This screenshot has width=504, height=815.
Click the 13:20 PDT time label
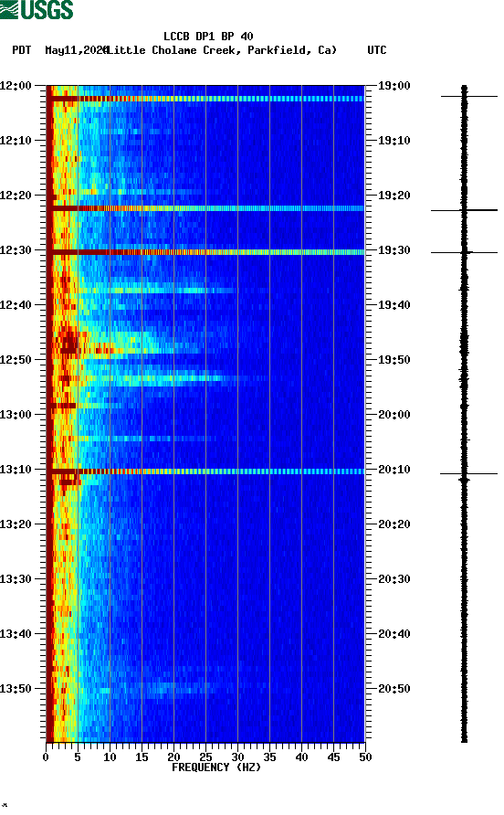[x=16, y=524]
